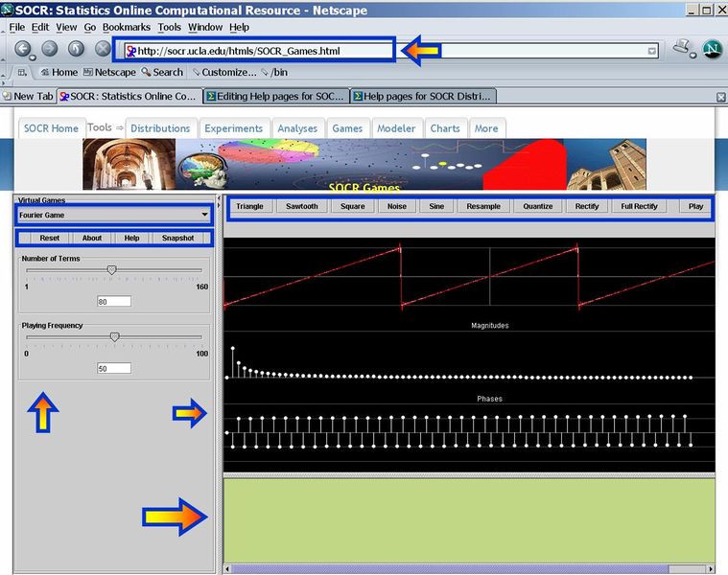
Task: Click the Rectify button
Action: [x=587, y=206]
